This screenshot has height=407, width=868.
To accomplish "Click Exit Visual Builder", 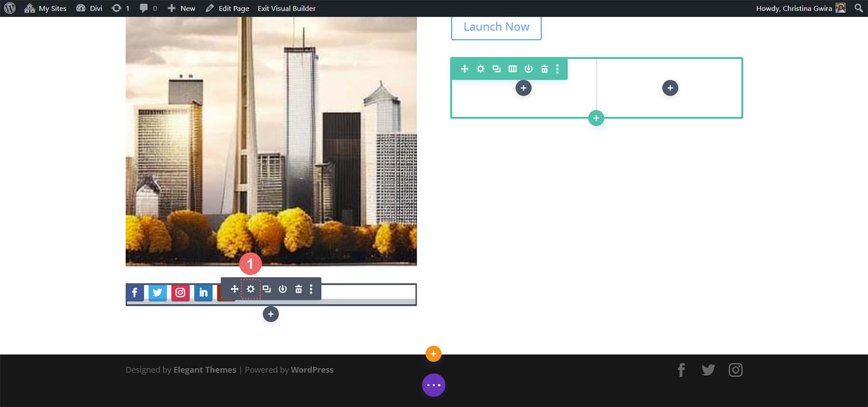I will click(x=286, y=8).
